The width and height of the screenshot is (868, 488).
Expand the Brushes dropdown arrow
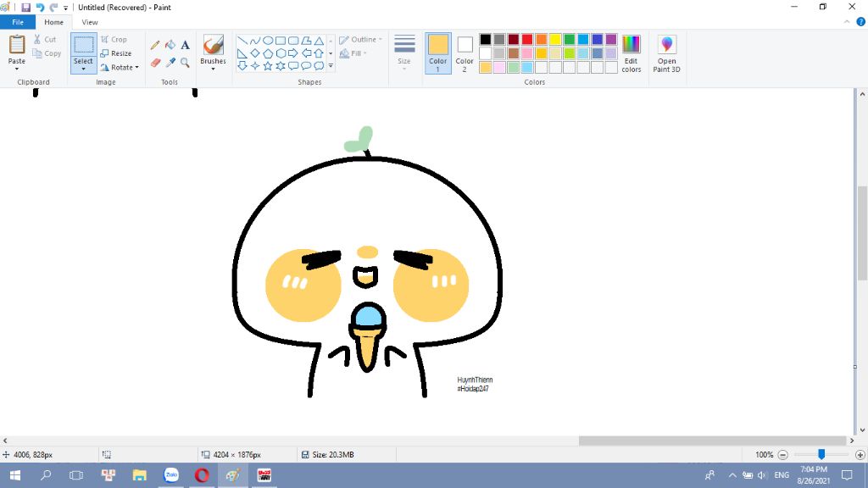pyautogui.click(x=213, y=69)
